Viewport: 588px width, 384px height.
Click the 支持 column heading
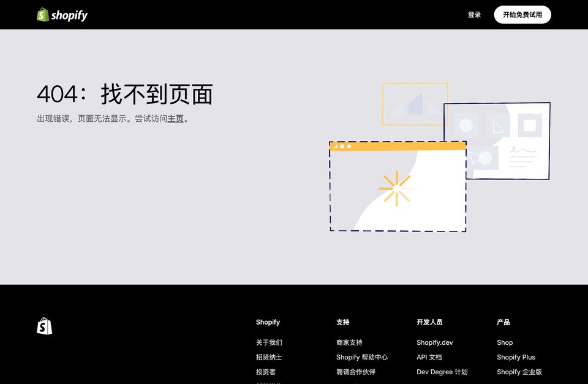(343, 322)
